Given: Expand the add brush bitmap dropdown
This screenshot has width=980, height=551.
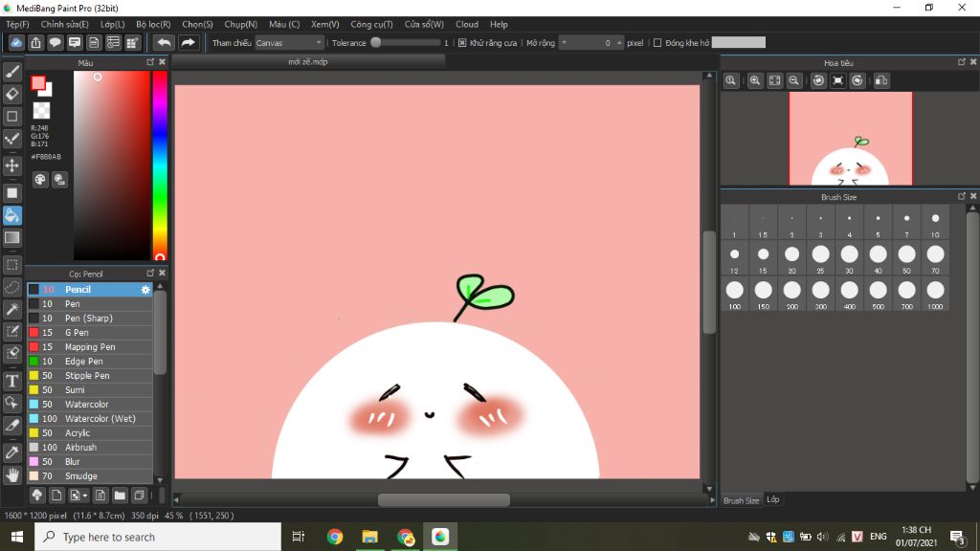Looking at the screenshot, I should [78, 496].
